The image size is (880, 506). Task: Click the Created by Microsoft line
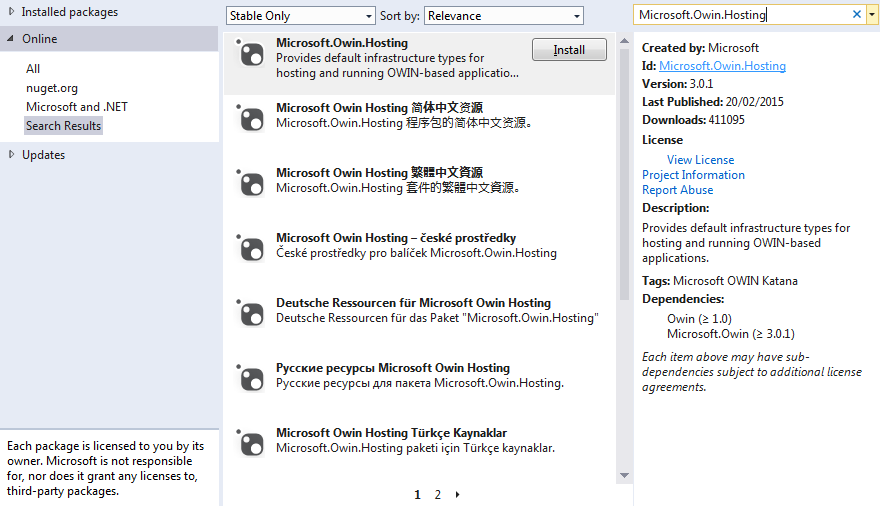700,48
